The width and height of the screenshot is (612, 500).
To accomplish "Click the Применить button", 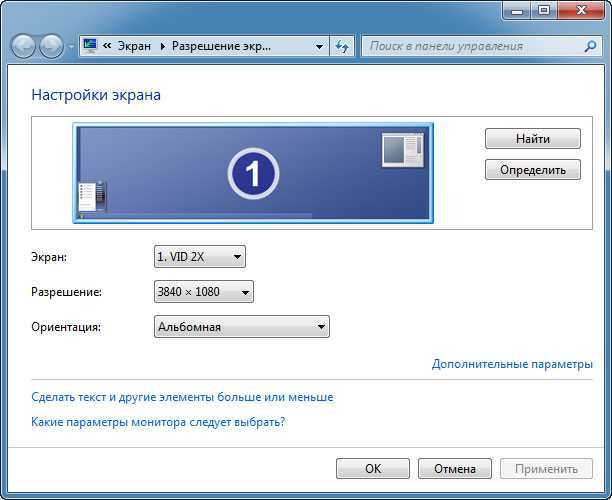I will click(x=546, y=468).
